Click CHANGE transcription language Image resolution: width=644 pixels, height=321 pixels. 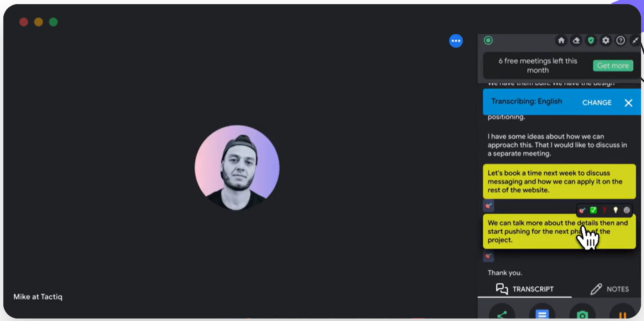point(597,103)
